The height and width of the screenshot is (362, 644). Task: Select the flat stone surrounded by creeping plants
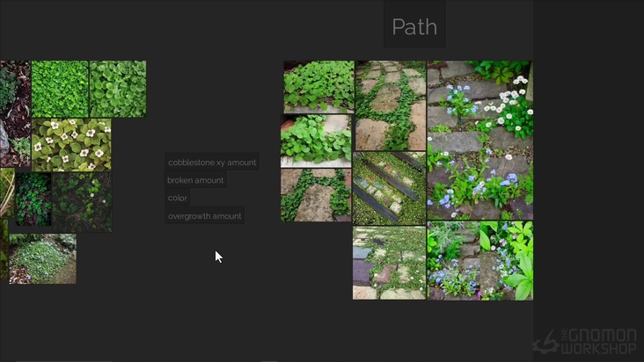coord(316,195)
